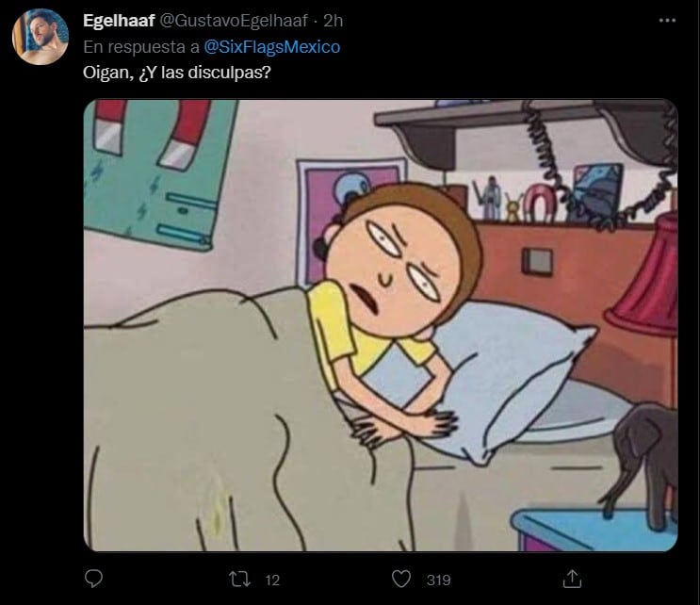
Task: Open the three-dot more options menu
Action: (667, 21)
